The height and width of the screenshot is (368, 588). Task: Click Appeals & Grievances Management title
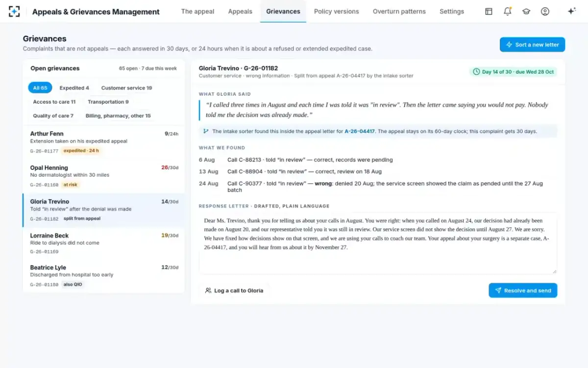click(96, 12)
